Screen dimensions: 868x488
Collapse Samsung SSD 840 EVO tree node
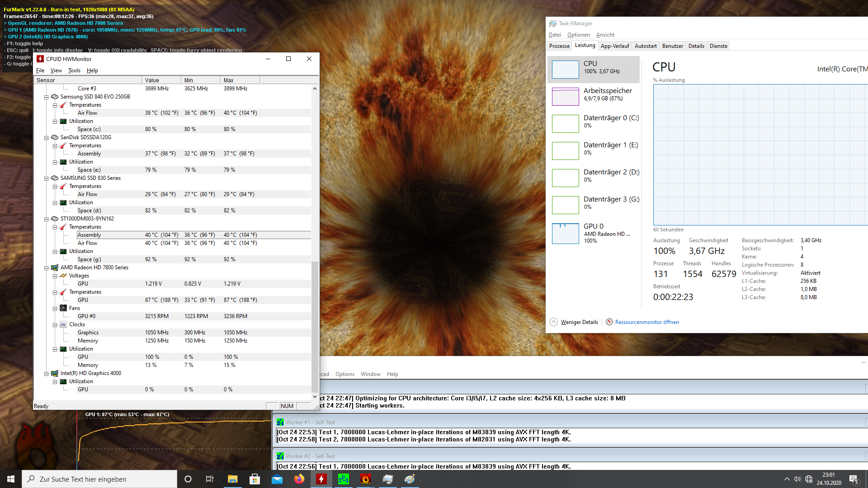tap(46, 97)
